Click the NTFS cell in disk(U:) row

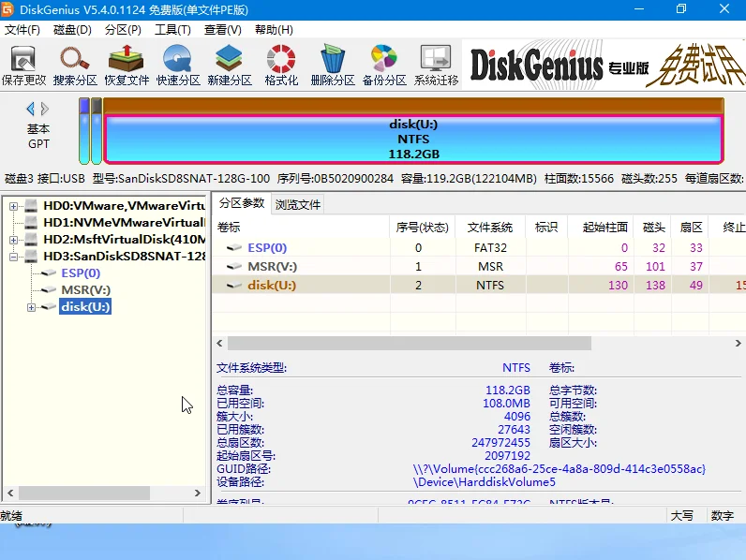490,285
